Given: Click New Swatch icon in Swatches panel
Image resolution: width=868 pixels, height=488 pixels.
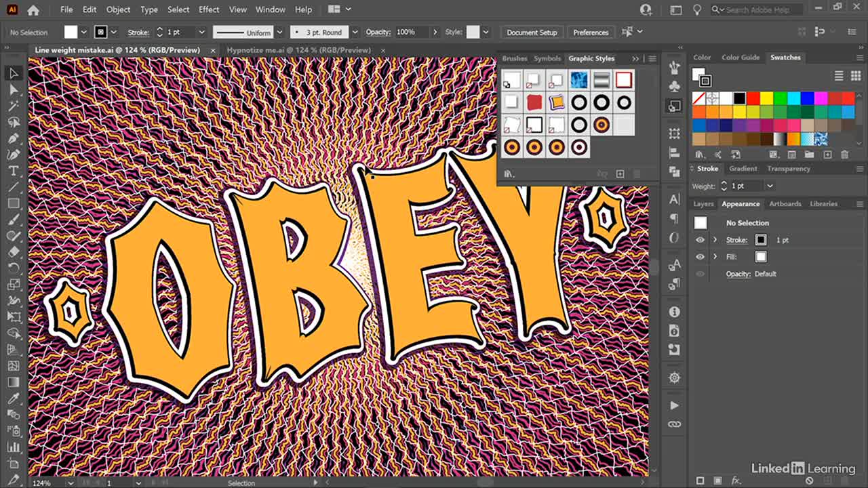Looking at the screenshot, I should click(x=827, y=155).
